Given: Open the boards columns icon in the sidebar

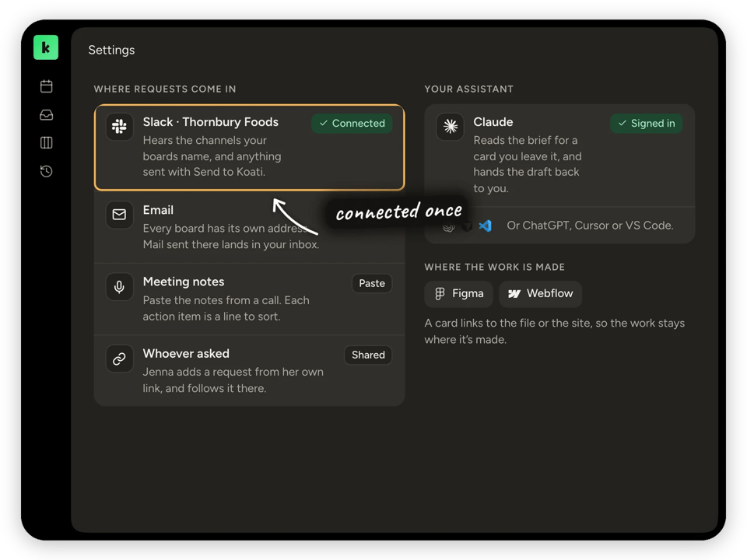Looking at the screenshot, I should pos(46,143).
